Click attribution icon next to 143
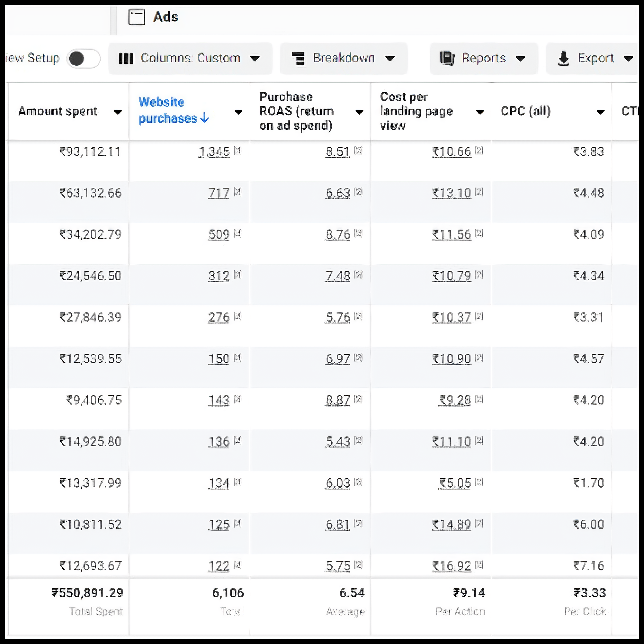Image resolution: width=644 pixels, height=644 pixels. (238, 399)
